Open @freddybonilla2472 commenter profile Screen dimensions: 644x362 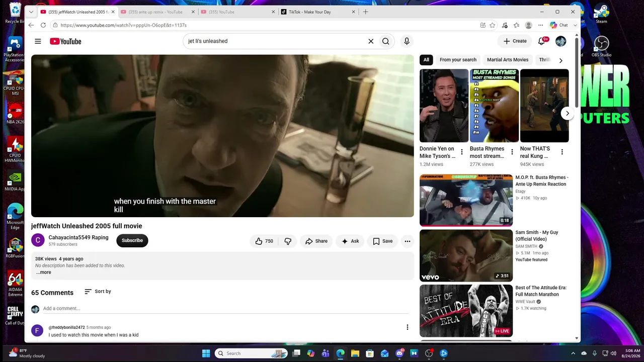[66, 327]
